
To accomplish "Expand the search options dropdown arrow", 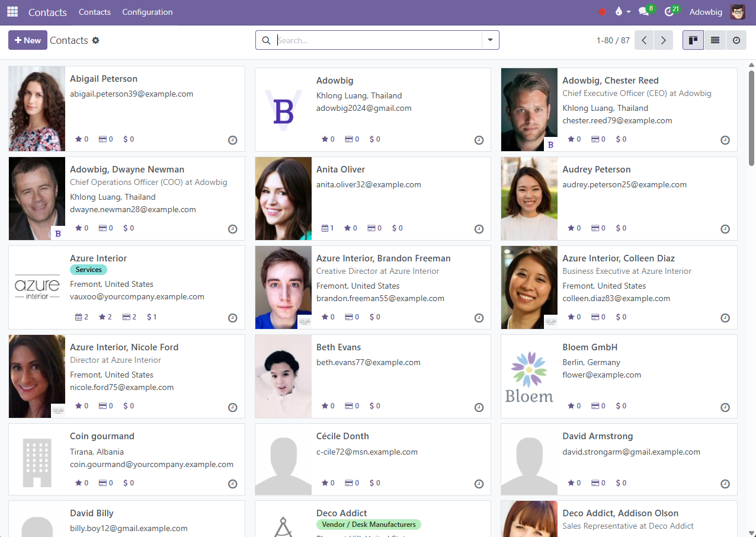I will 490,40.
